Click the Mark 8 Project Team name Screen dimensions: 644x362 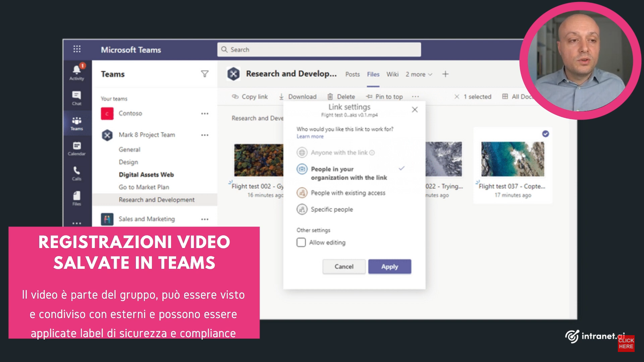[x=147, y=135]
